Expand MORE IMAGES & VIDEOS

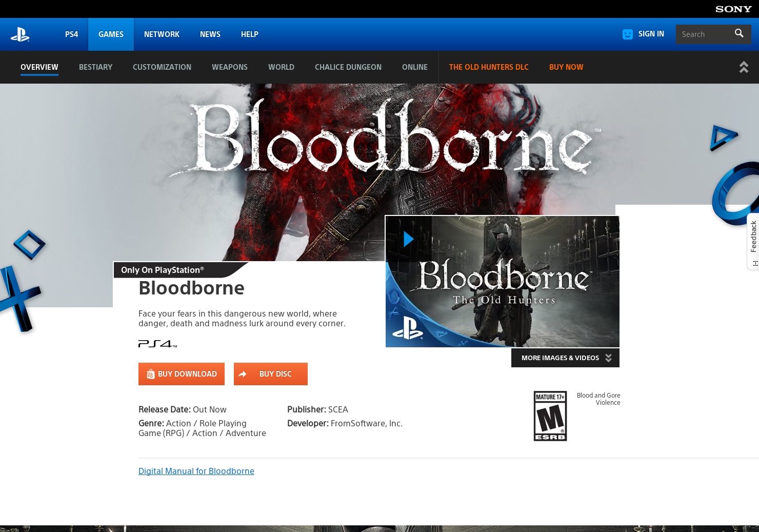click(565, 358)
